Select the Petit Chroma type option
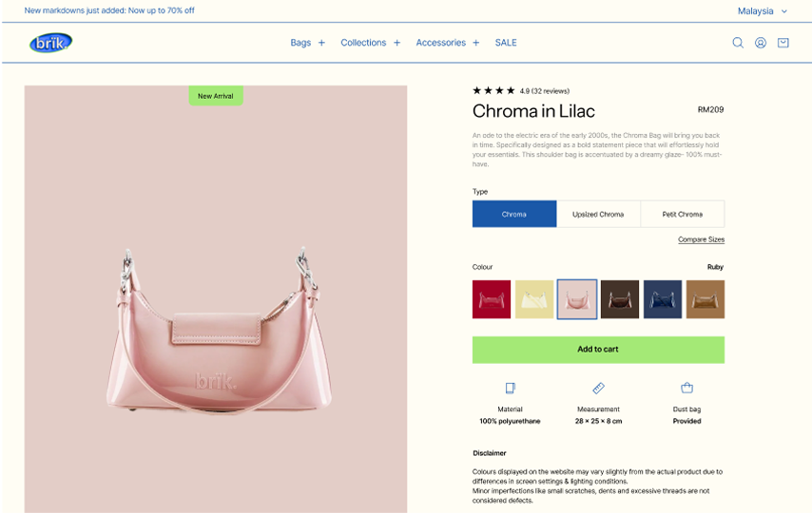This screenshot has width=812, height=513. tap(683, 214)
